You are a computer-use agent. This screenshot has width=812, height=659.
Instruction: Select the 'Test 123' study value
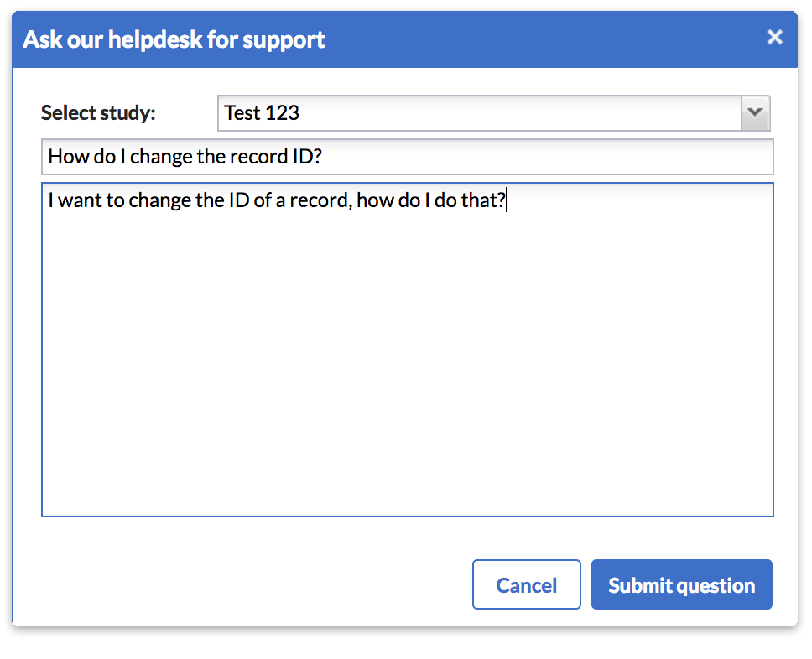tap(262, 113)
